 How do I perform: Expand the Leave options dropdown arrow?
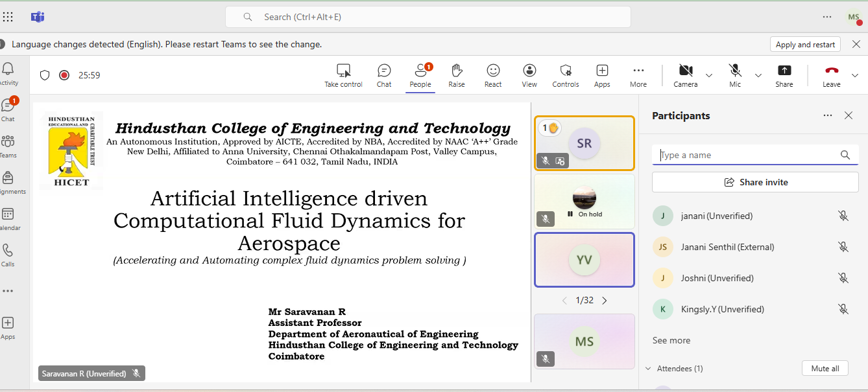[855, 75]
